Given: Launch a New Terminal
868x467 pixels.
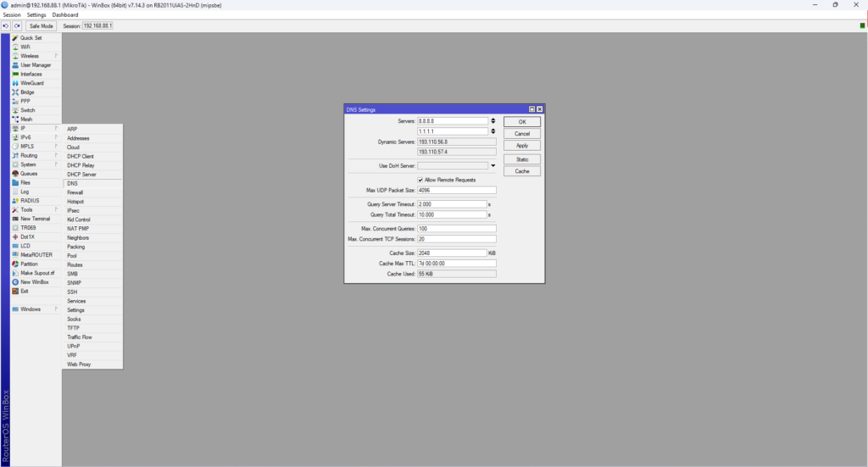Looking at the screenshot, I should pyautogui.click(x=36, y=219).
